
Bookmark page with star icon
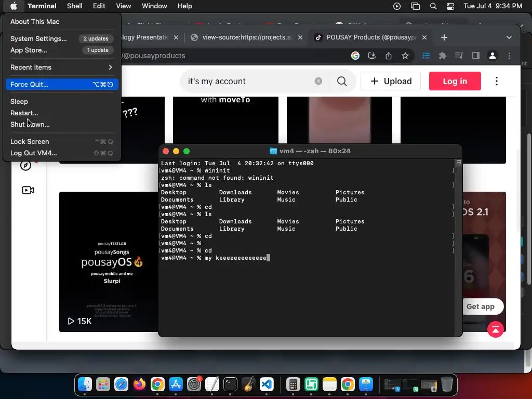click(x=405, y=56)
